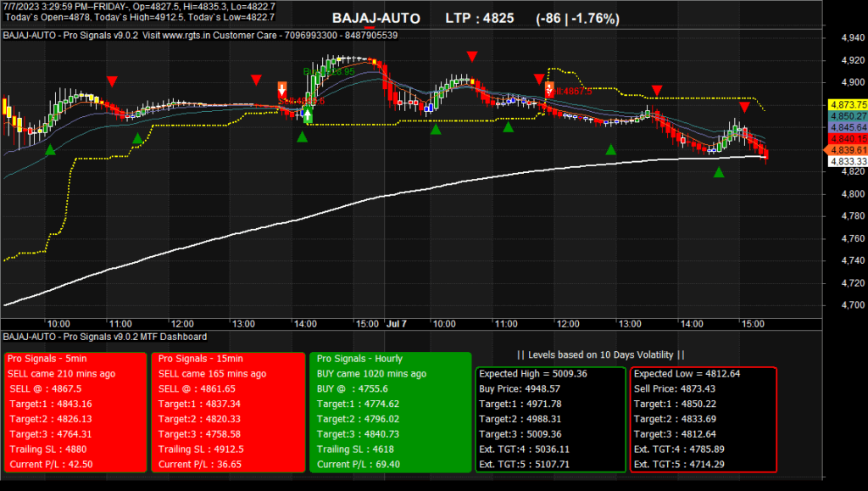Image resolution: width=868 pixels, height=491 pixels.
Task: Click the green up triangle just before 10:00 on Jul 7
Action: (436, 129)
